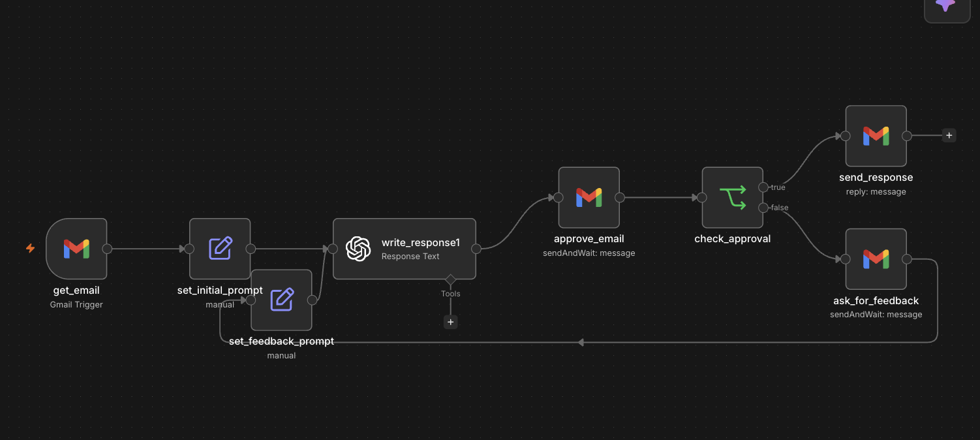The height and width of the screenshot is (440, 980).
Task: Click the 'reply: message' subtitle text
Action: (x=876, y=191)
